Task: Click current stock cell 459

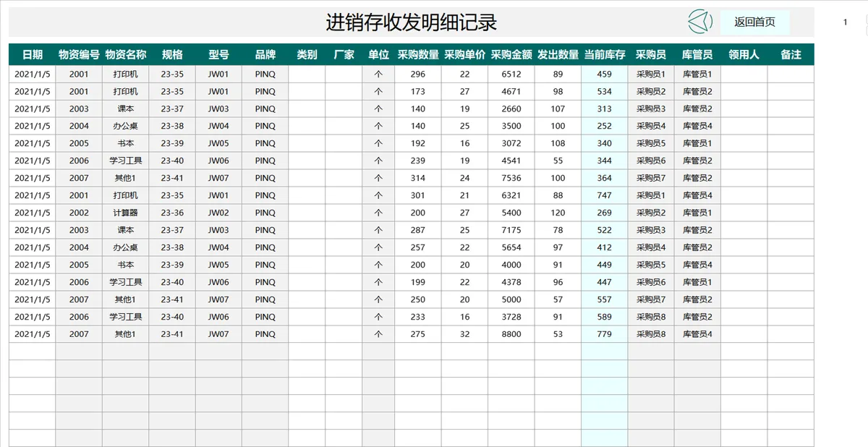Action: pyautogui.click(x=605, y=74)
